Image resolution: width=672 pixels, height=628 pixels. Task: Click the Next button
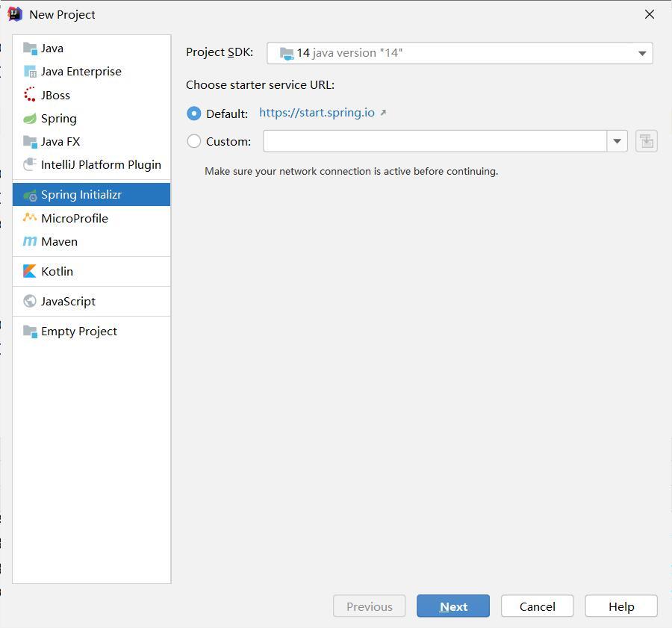pos(453,606)
